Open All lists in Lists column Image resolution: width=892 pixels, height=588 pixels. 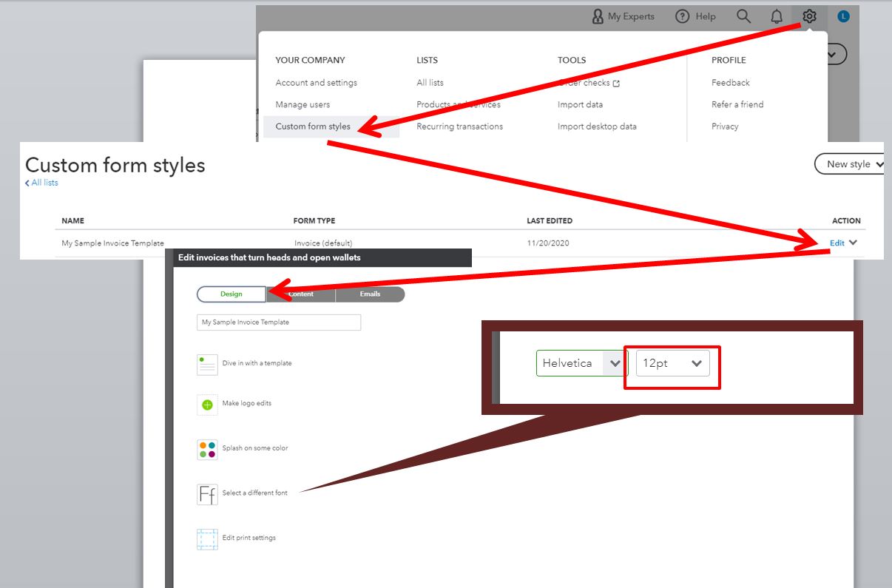[430, 83]
